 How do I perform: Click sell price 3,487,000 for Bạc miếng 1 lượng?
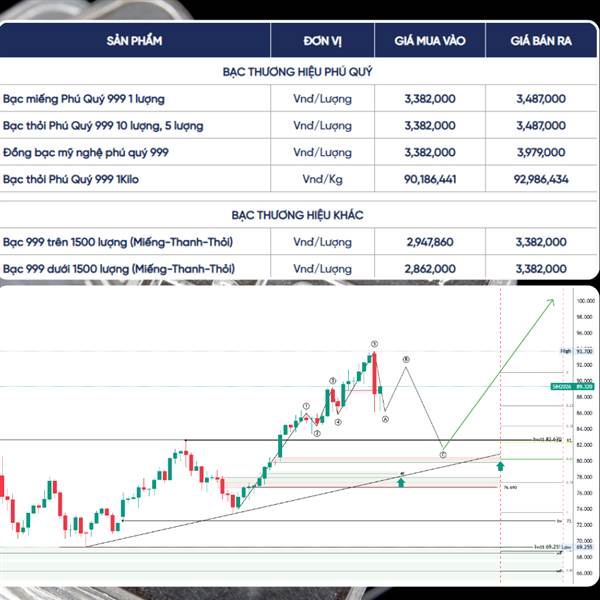pos(541,99)
